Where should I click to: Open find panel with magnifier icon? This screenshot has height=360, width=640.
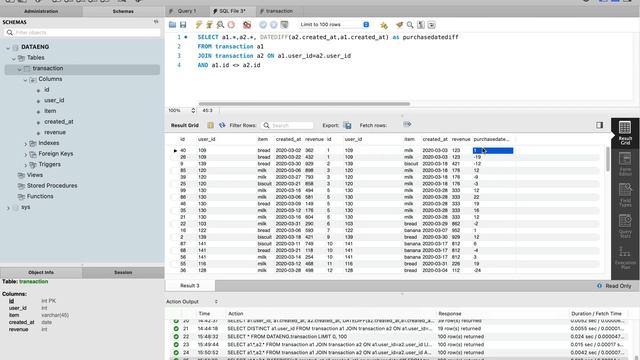(410, 25)
